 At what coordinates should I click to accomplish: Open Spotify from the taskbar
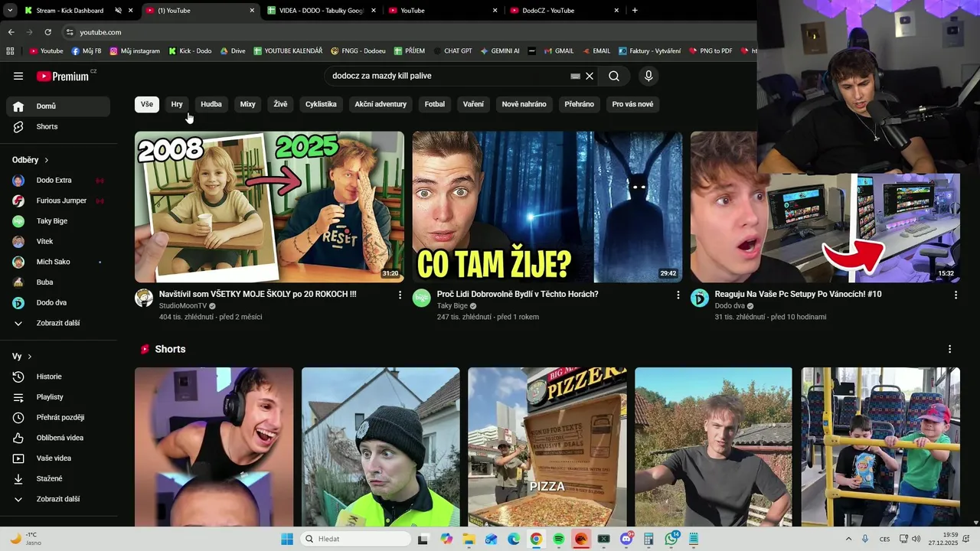point(558,539)
